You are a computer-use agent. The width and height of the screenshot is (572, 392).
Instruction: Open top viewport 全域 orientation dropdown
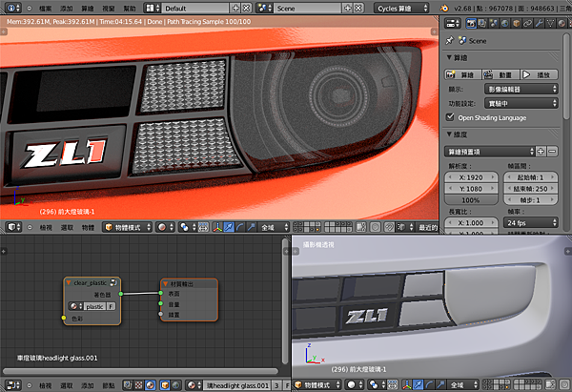pyautogui.click(x=274, y=227)
